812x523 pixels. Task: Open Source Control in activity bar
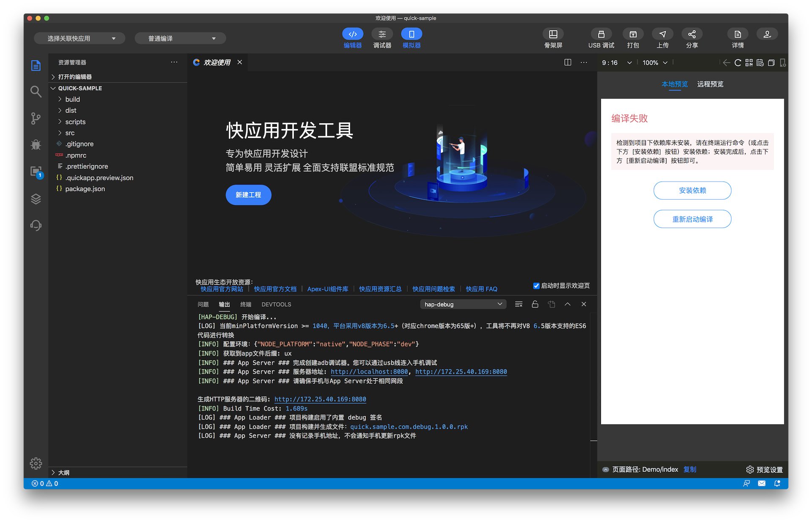36,118
